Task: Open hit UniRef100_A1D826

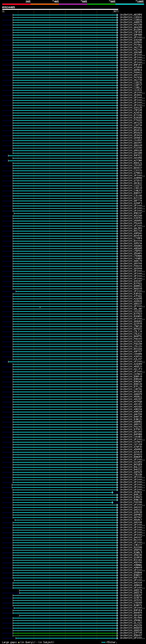Action: pyautogui.click(x=131, y=301)
